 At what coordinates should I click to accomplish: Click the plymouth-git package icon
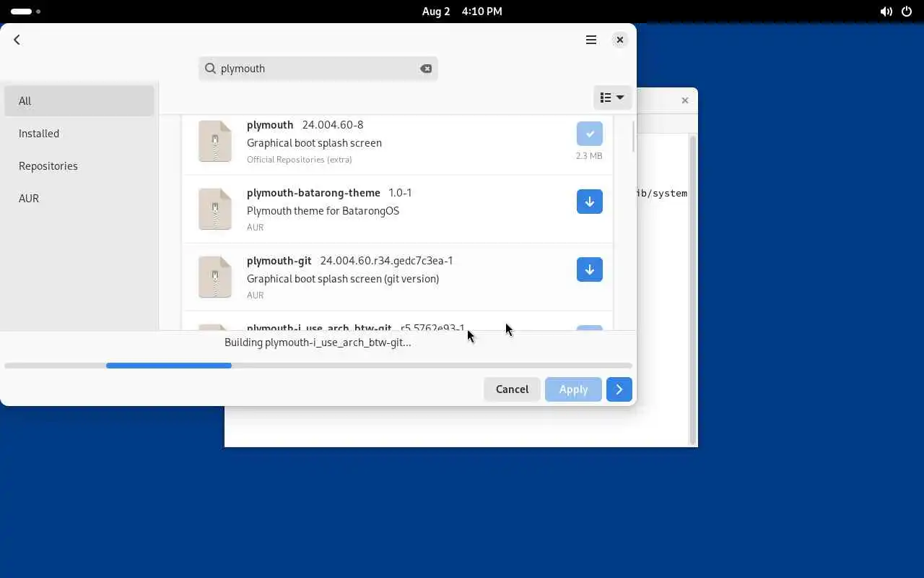click(215, 277)
